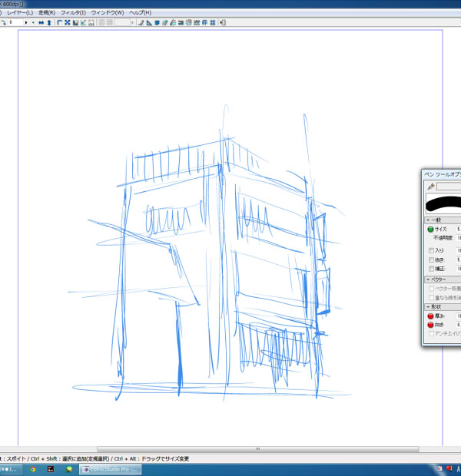Click the rotation angle input field
This screenshot has height=476, width=461.
(x=15, y=22)
